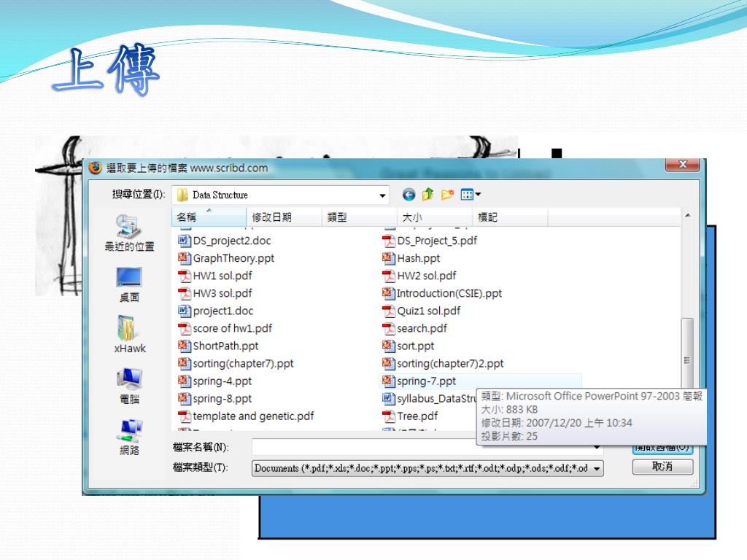Open the xHawk user folder shortcut
Image resolution: width=747 pixels, height=560 pixels.
[x=130, y=334]
